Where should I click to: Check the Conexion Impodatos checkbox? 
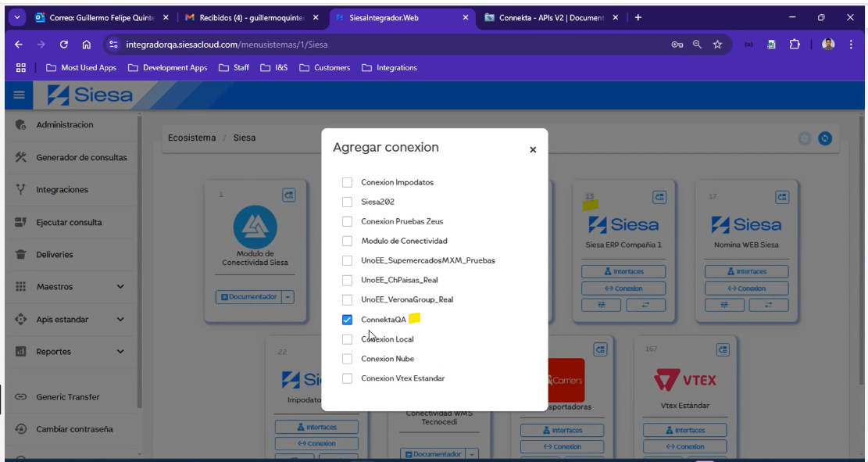click(x=348, y=182)
